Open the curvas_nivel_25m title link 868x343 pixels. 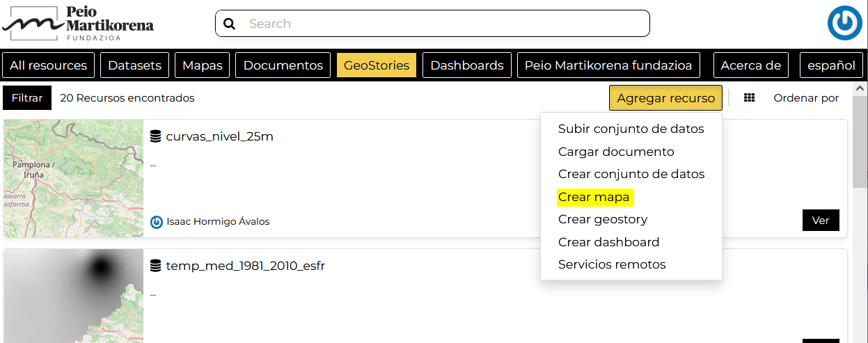click(x=219, y=136)
